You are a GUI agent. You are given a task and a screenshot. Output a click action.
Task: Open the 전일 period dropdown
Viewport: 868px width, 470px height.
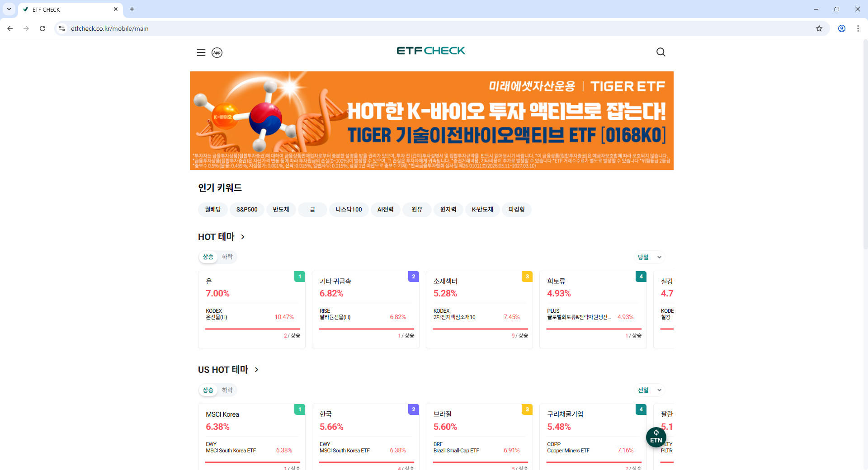click(x=650, y=390)
